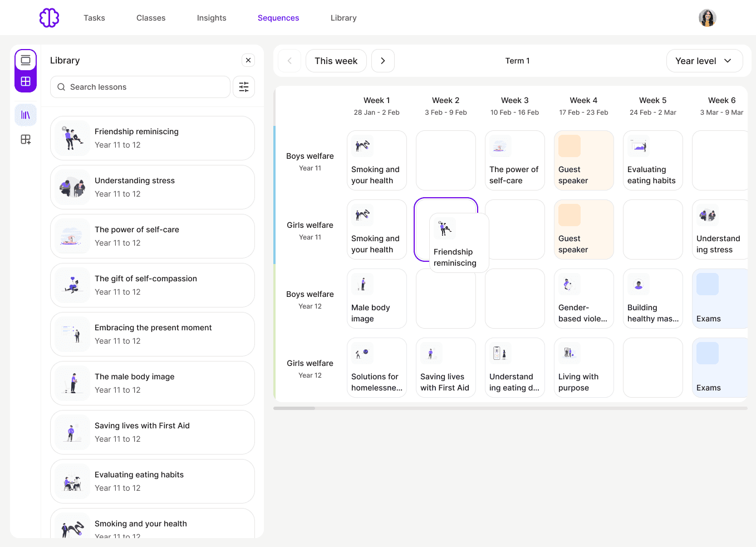Focus the Search lessons field
The height and width of the screenshot is (547, 756).
pos(140,87)
